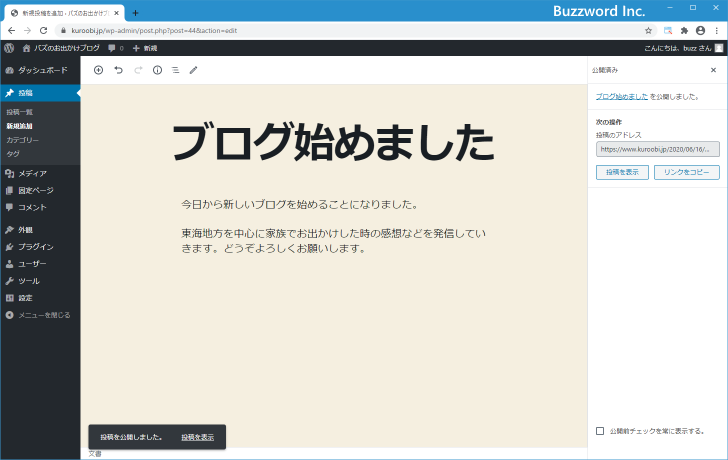Open the コメント sidebar menu
728x460 pixels.
pyautogui.click(x=40, y=207)
